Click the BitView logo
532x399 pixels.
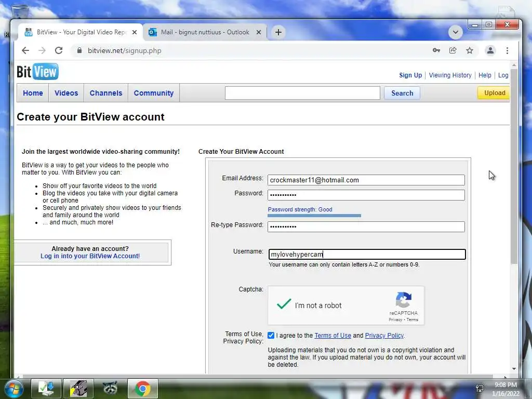pos(37,72)
